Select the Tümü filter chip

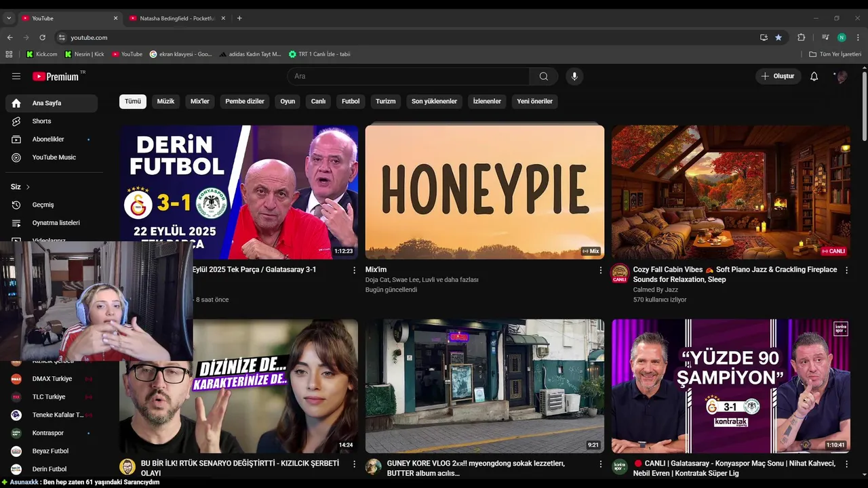pyautogui.click(x=133, y=101)
